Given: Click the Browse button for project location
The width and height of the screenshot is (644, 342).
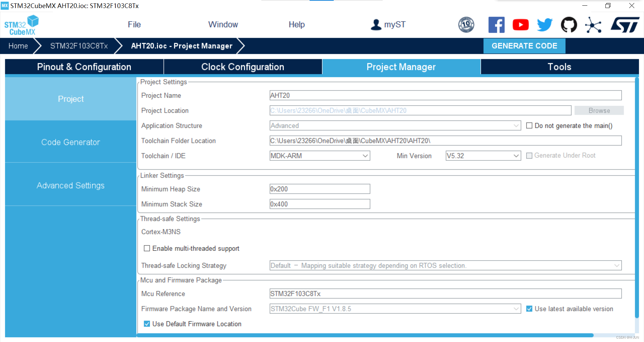Looking at the screenshot, I should [x=599, y=111].
